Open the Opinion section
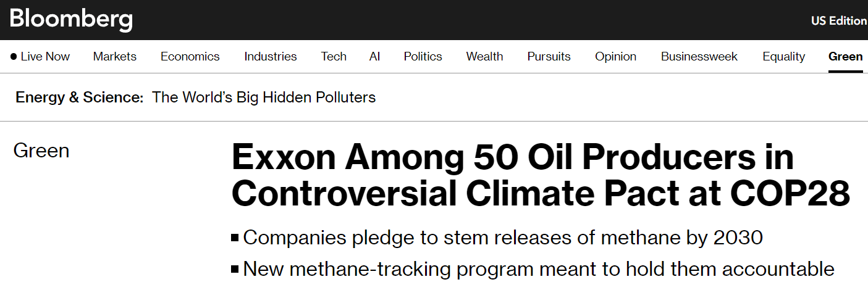The image size is (868, 290). pyautogui.click(x=615, y=57)
